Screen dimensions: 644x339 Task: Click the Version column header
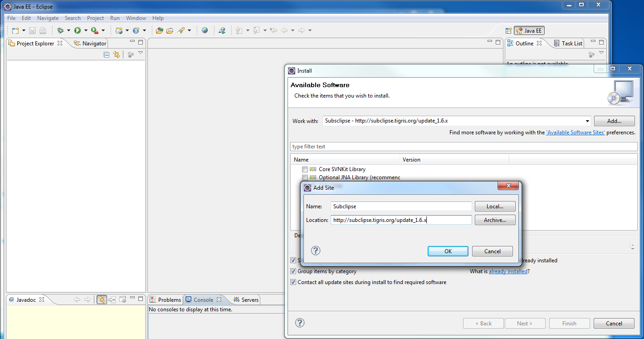(x=454, y=160)
